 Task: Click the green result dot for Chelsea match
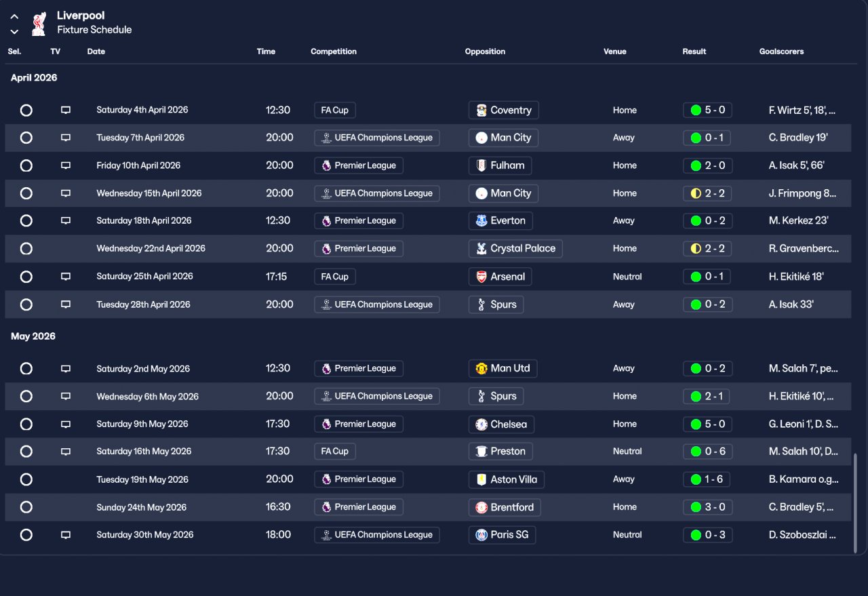coord(695,424)
